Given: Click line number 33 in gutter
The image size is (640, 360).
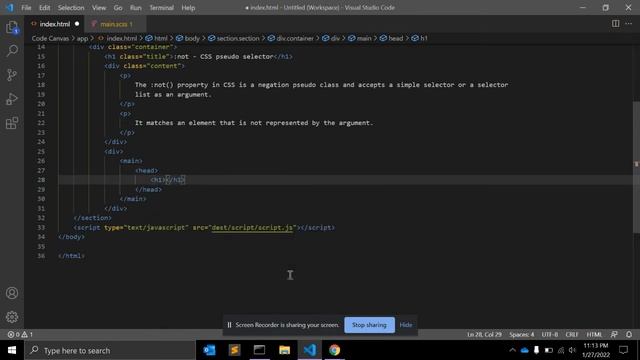Looking at the screenshot, I should click(41, 227).
